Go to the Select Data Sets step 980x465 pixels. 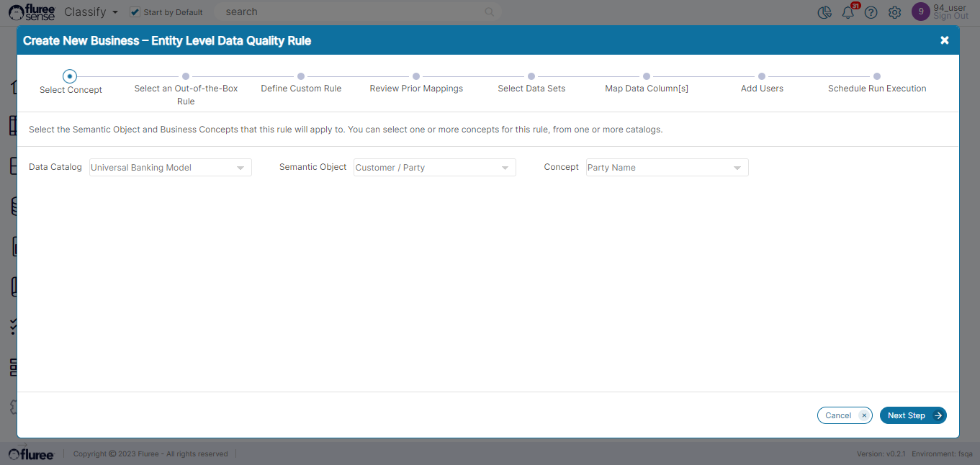point(531,76)
